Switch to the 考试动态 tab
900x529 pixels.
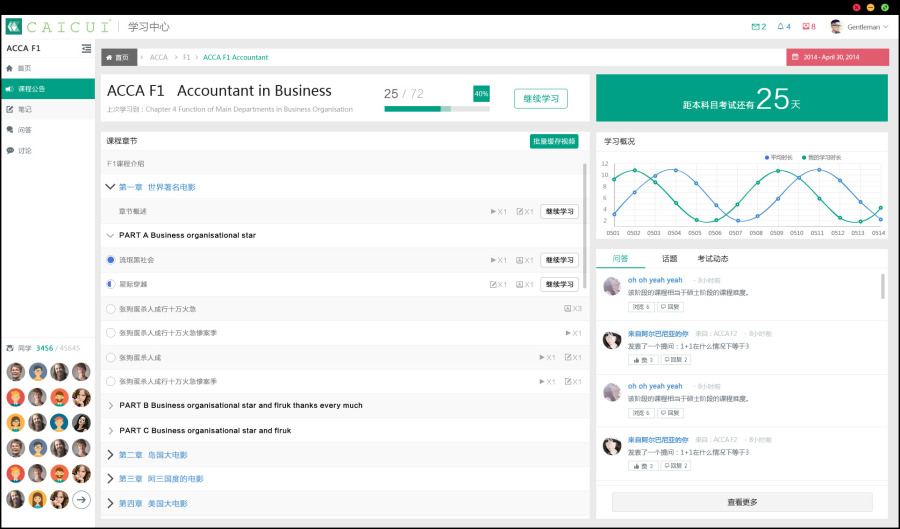pyautogui.click(x=713, y=259)
